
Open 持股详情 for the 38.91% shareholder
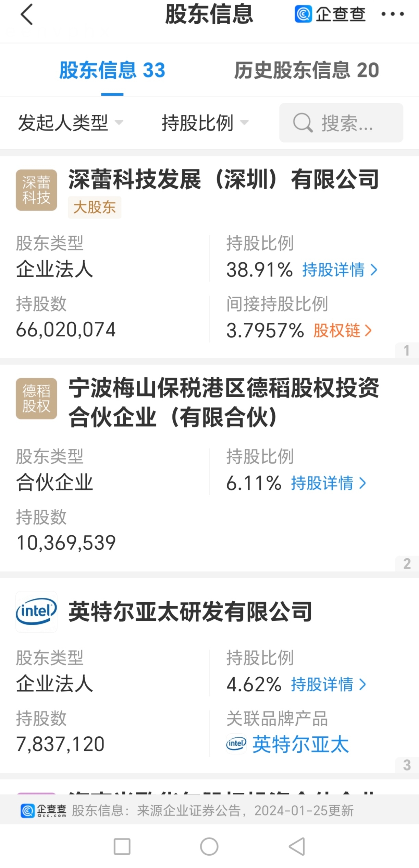[x=340, y=270]
